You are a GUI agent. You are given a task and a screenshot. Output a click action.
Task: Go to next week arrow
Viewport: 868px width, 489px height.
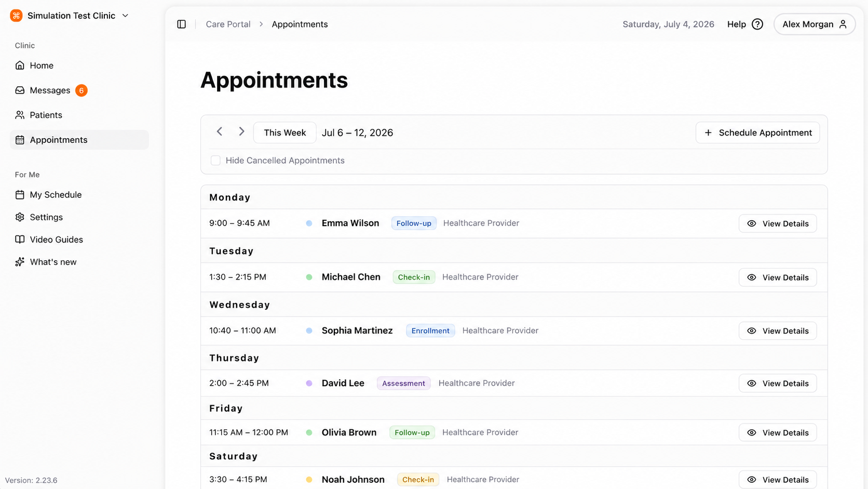pyautogui.click(x=241, y=132)
